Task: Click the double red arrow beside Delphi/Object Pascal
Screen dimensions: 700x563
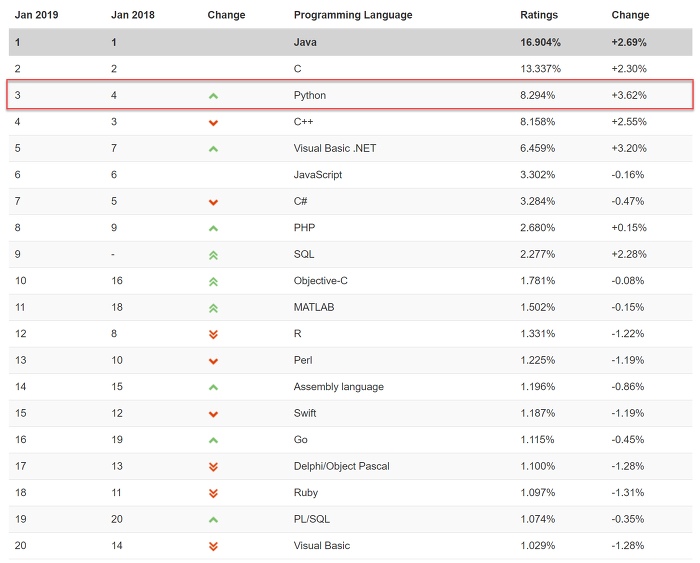Action: [213, 467]
